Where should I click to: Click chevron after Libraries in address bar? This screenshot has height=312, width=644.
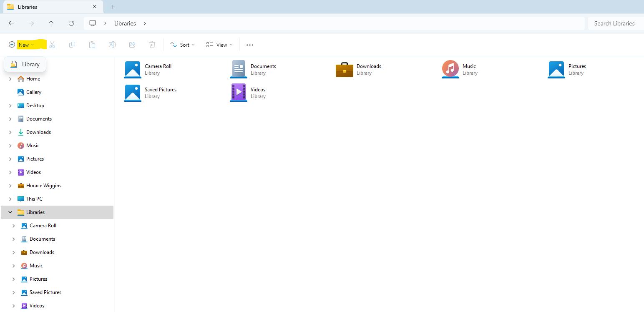tap(145, 23)
